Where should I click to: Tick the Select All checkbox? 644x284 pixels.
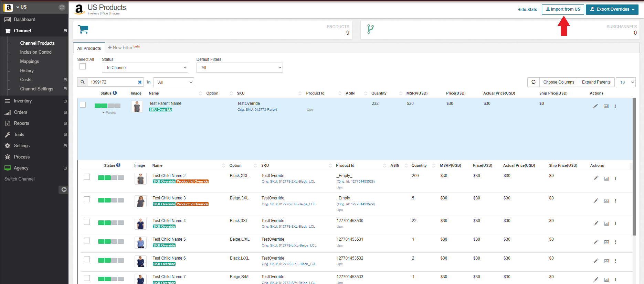83,66
